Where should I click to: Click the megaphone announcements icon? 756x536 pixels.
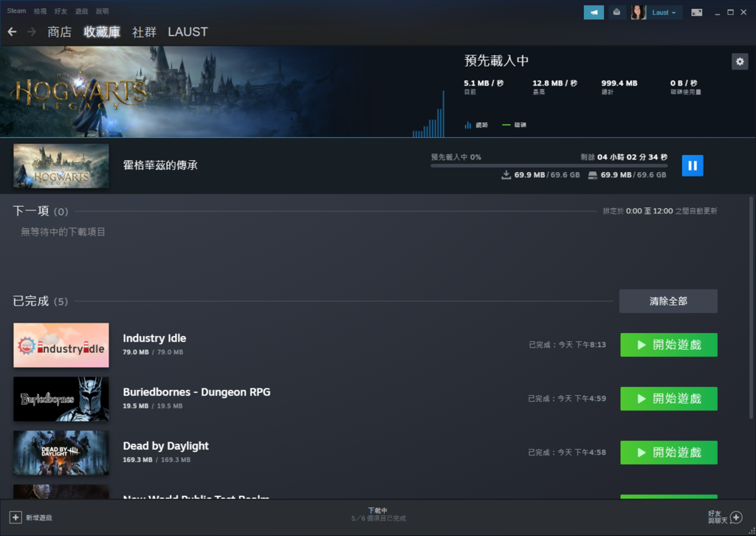[x=594, y=13]
